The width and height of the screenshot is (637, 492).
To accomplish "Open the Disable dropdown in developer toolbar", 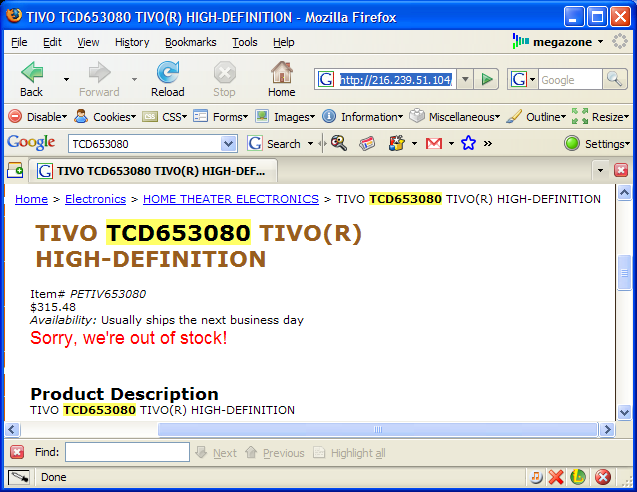I will (38, 116).
